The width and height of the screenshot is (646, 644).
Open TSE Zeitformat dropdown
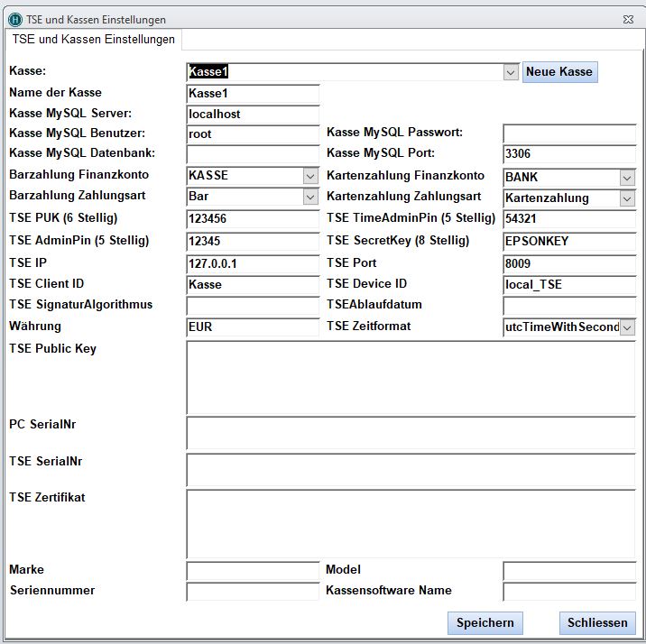[627, 327]
